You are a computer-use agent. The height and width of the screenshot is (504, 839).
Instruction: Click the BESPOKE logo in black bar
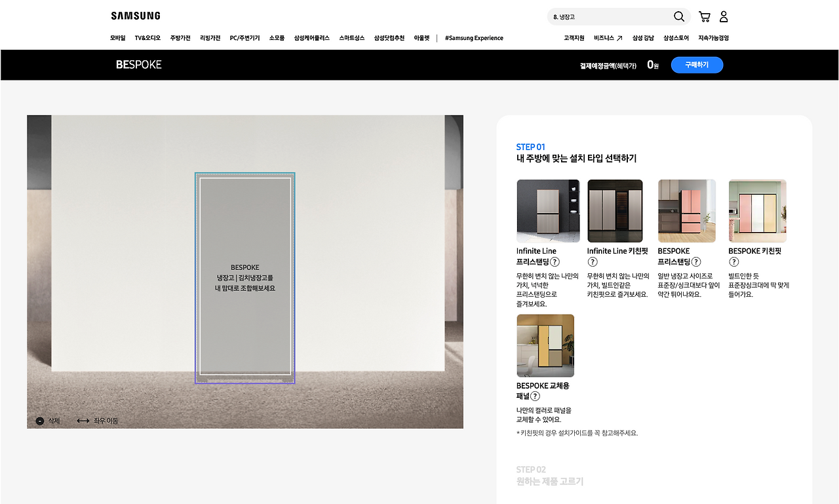point(139,65)
